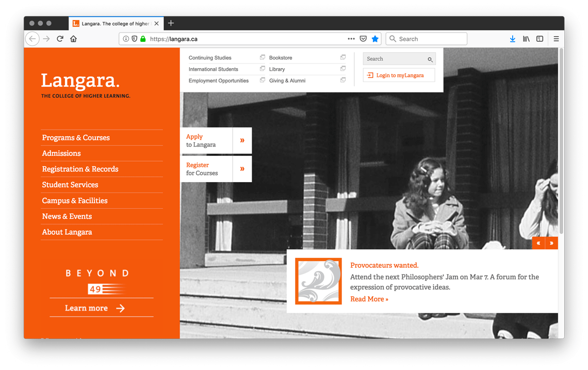Screen dimensions: 588x370
Task: Click external-link icon beside Giving & Alumni
Action: (343, 80)
